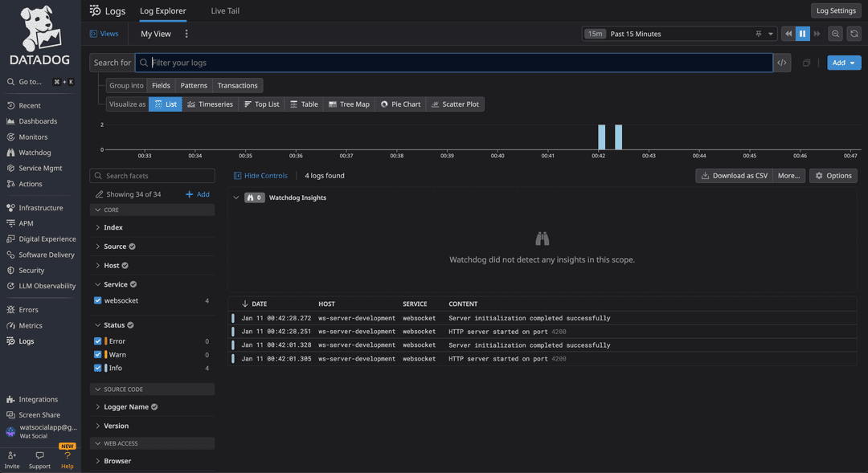The height and width of the screenshot is (473, 868).
Task: Open the Go to... quick navigation
Action: 40,82
